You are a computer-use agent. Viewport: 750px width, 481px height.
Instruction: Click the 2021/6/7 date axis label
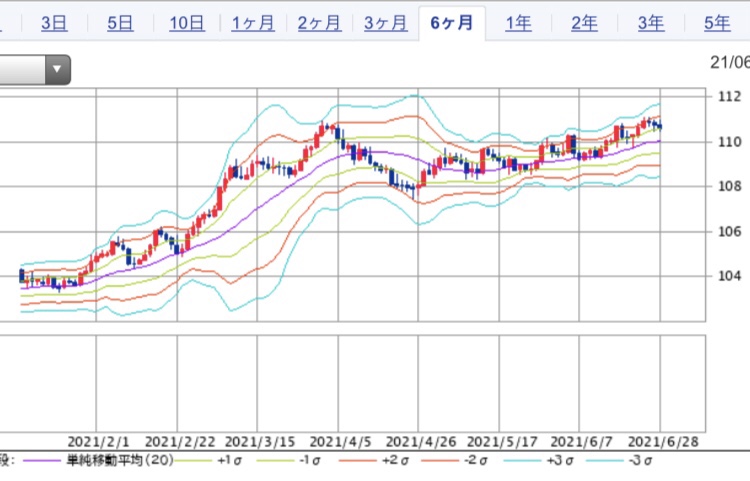point(582,442)
